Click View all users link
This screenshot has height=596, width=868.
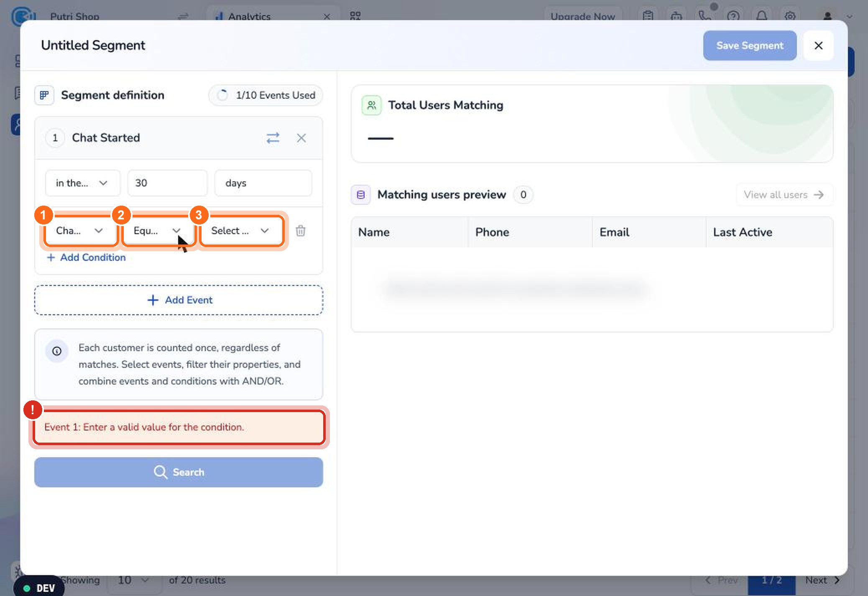(x=784, y=195)
